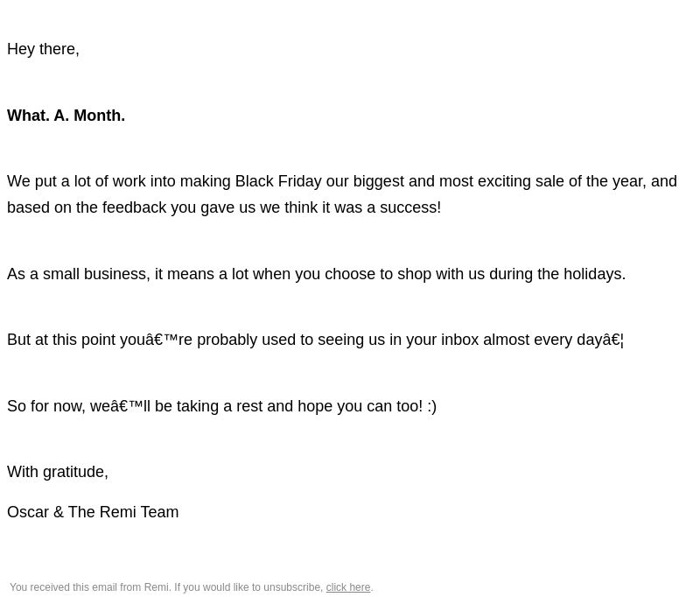This screenshot has height=597, width=700.
Task: Click the phrase "biggest and most exciting sale"
Action: 458,181
